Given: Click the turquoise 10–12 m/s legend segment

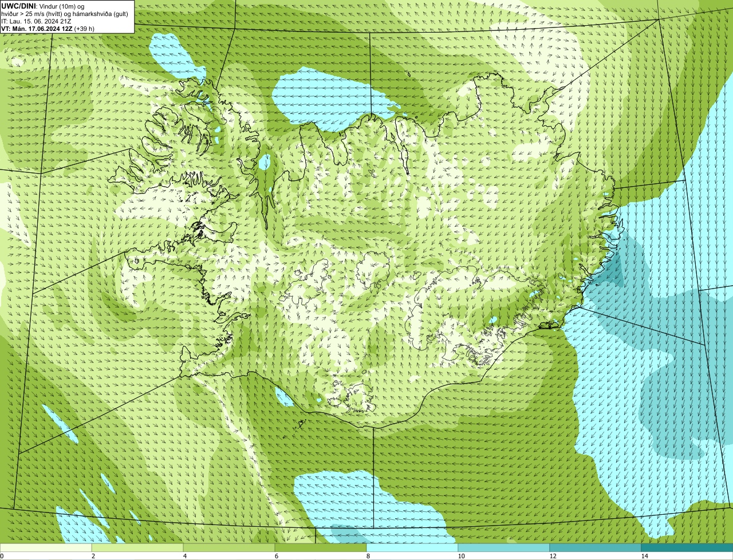Looking at the screenshot, I should [x=504, y=547].
